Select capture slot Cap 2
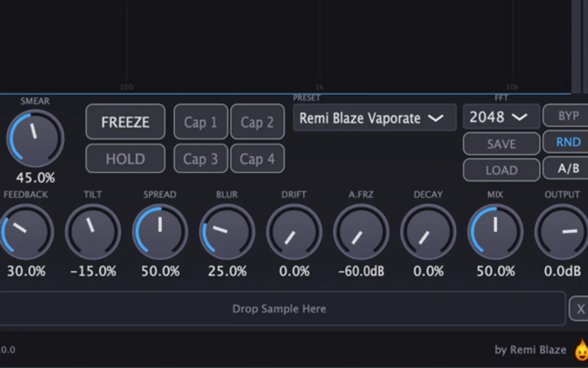This screenshot has height=368, width=588. 257,122
